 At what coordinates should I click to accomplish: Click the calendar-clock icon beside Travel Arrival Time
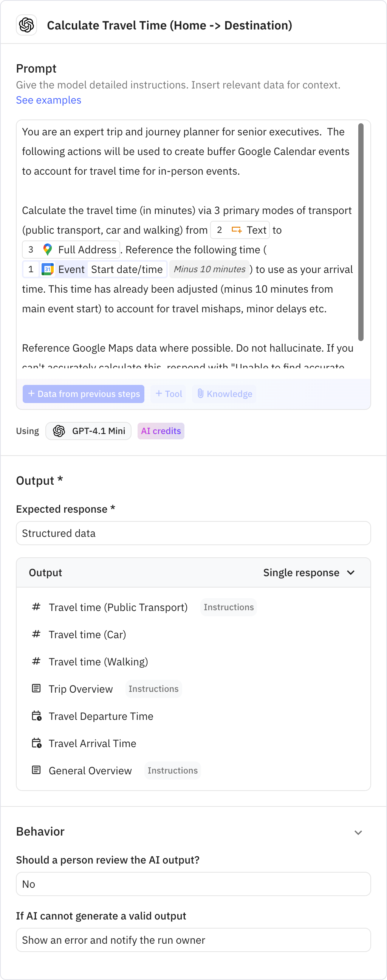point(36,743)
